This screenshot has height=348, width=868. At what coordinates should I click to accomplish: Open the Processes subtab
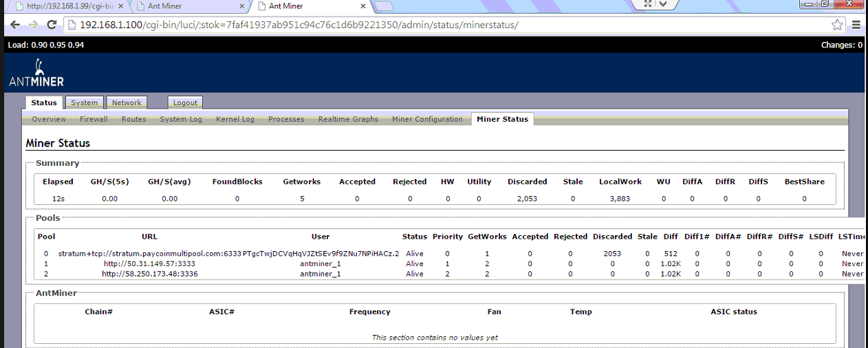(286, 119)
